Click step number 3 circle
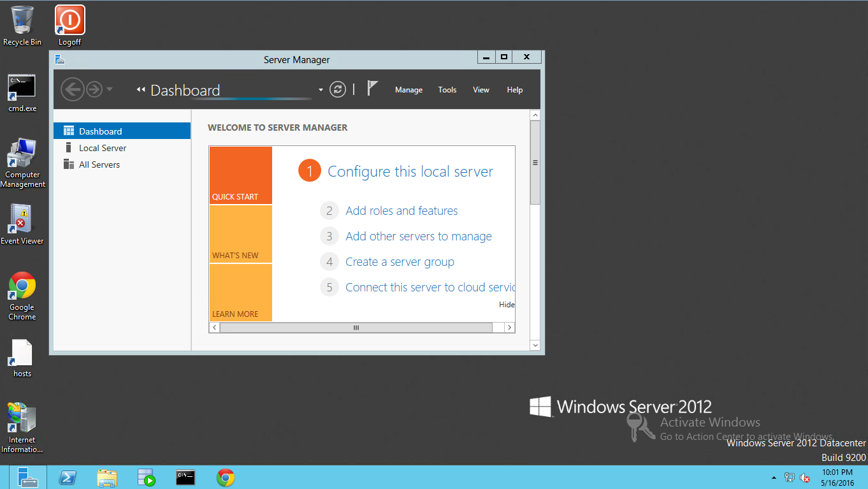The image size is (868, 489). 329,237
